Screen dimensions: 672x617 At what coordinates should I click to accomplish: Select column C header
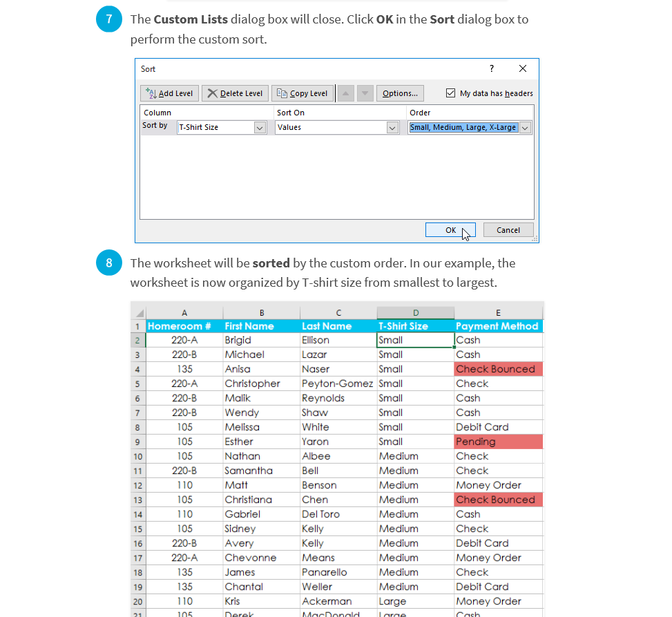338,312
